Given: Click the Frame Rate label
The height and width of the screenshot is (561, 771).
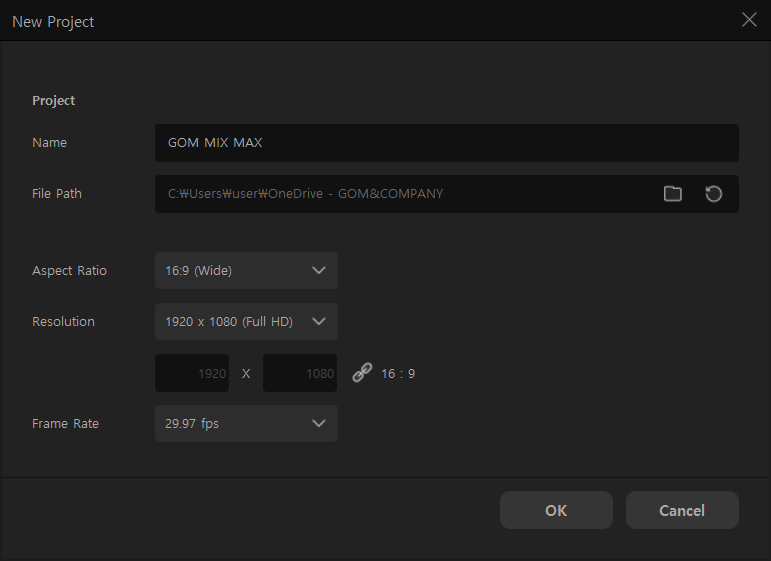Looking at the screenshot, I should click(66, 424).
